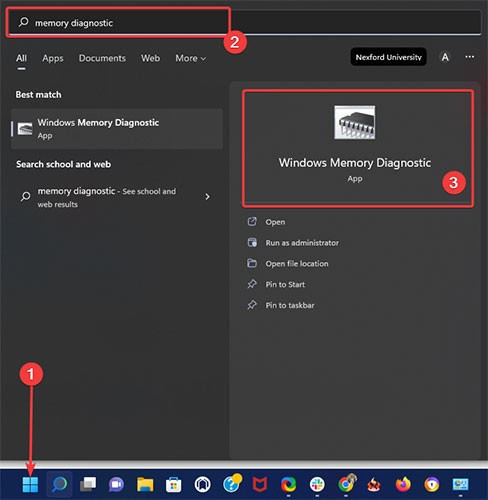488x500 pixels.
Task: Switch to the Documents filter tab
Action: tap(102, 58)
